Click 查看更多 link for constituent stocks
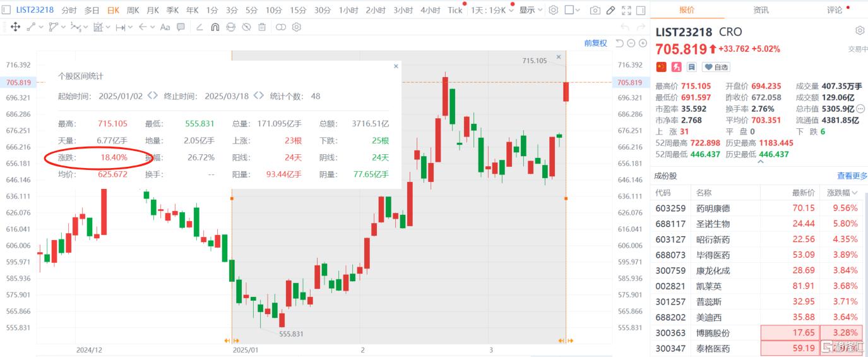 pos(852,176)
